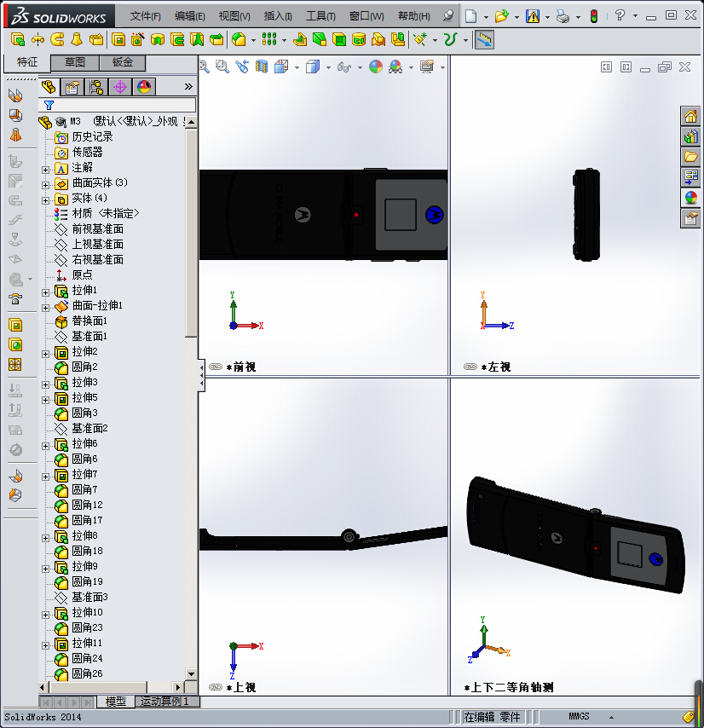Open the 视图(V) menu
Viewport: 704px width, 728px height.
234,16
